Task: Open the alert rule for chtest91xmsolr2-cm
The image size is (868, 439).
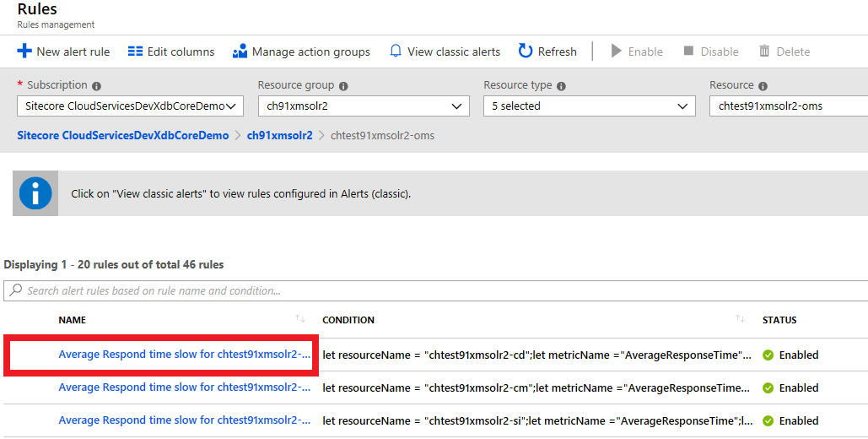Action: click(184, 388)
